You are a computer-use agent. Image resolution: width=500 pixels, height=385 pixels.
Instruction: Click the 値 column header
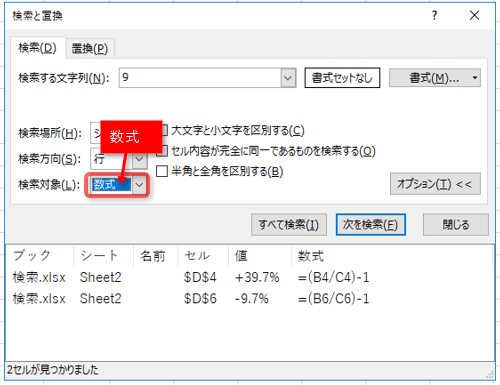(260, 256)
